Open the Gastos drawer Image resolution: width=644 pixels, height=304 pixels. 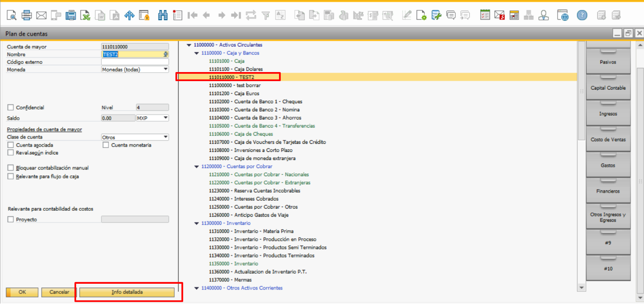coord(608,165)
